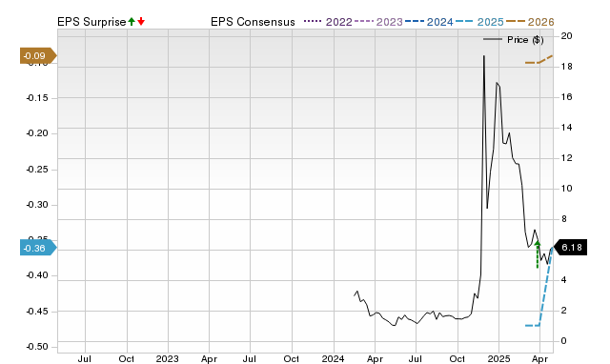Viewport: 610px width, 364px height.
Task: Click the brown -0.09 value tag
Action: [38, 56]
